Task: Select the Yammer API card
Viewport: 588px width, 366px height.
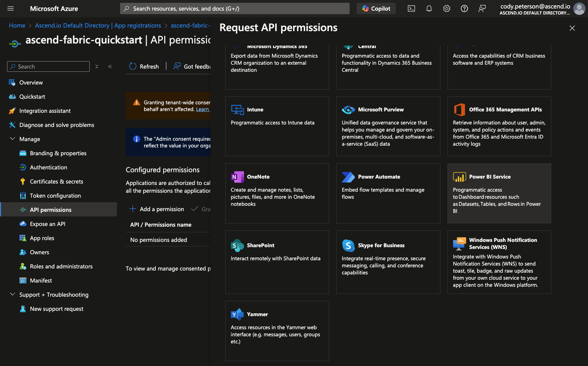Action: [277, 331]
